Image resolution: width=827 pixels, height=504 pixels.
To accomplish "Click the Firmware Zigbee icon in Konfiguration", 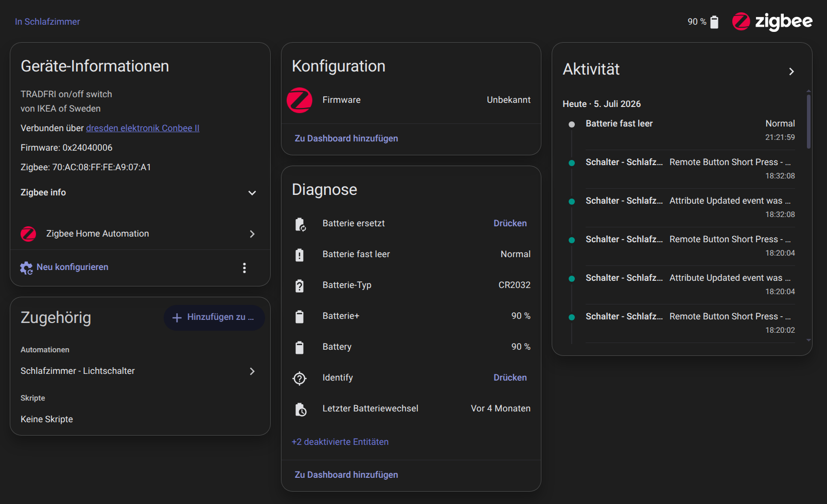I will (300, 100).
